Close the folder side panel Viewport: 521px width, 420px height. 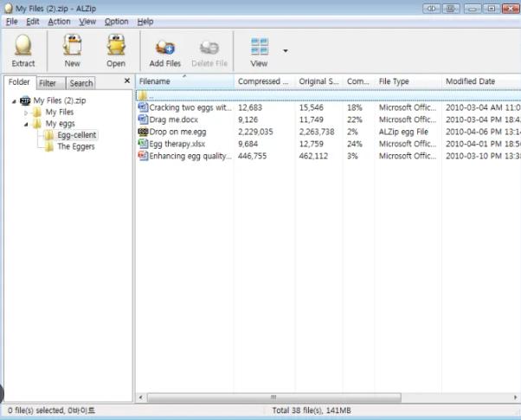click(x=127, y=81)
